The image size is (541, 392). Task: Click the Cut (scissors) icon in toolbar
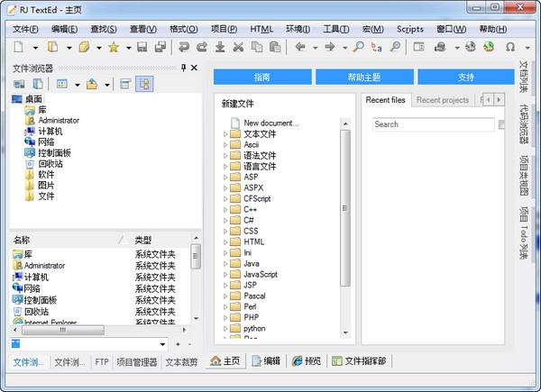point(238,47)
